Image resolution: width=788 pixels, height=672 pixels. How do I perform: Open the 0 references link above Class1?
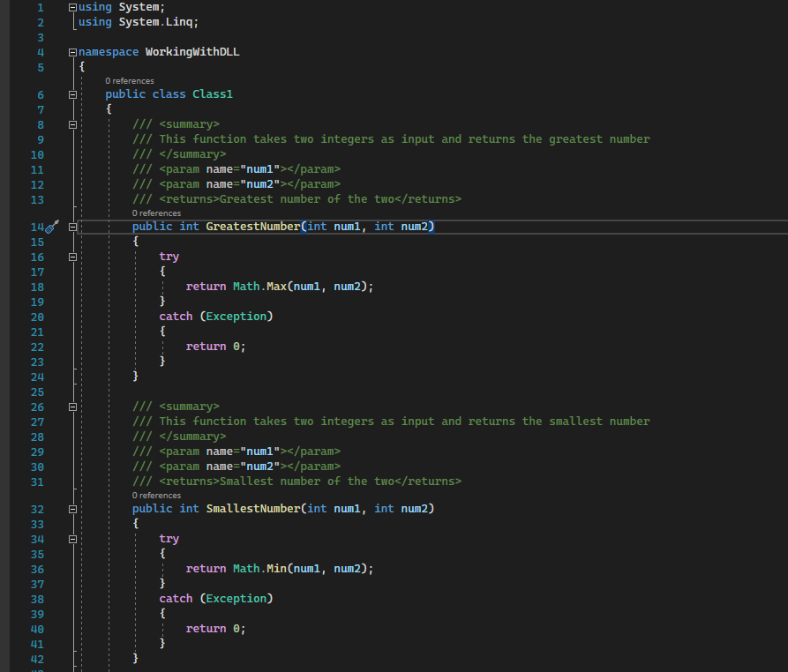130,81
